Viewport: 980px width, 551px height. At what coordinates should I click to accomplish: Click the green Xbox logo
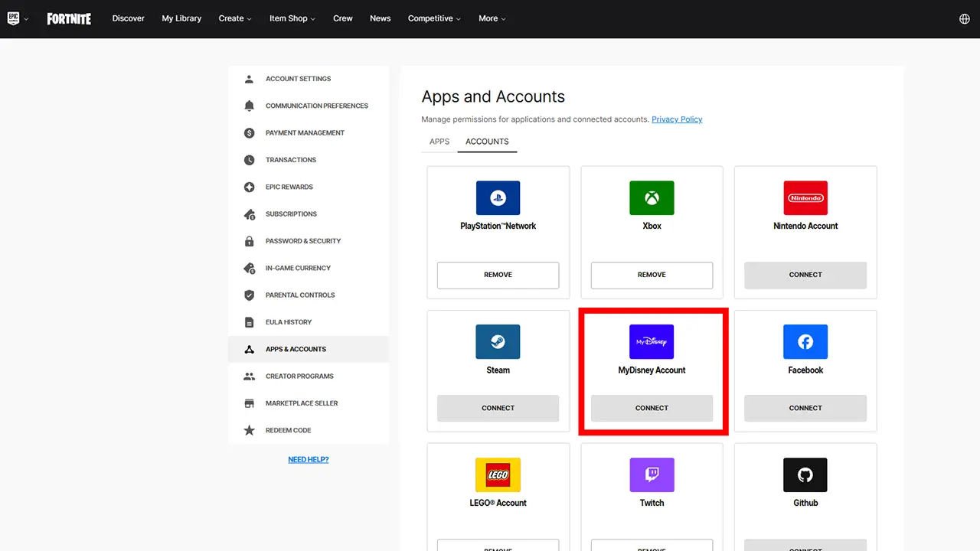[x=652, y=197]
